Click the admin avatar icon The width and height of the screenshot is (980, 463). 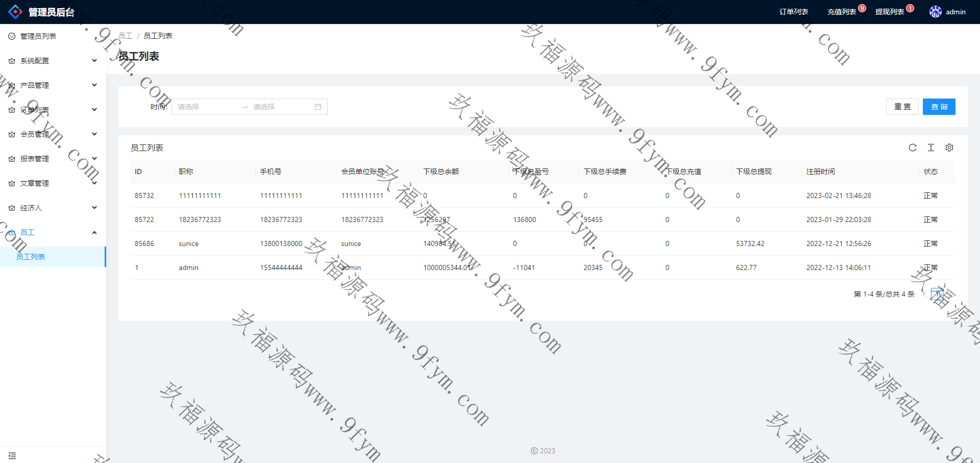pyautogui.click(x=935, y=12)
